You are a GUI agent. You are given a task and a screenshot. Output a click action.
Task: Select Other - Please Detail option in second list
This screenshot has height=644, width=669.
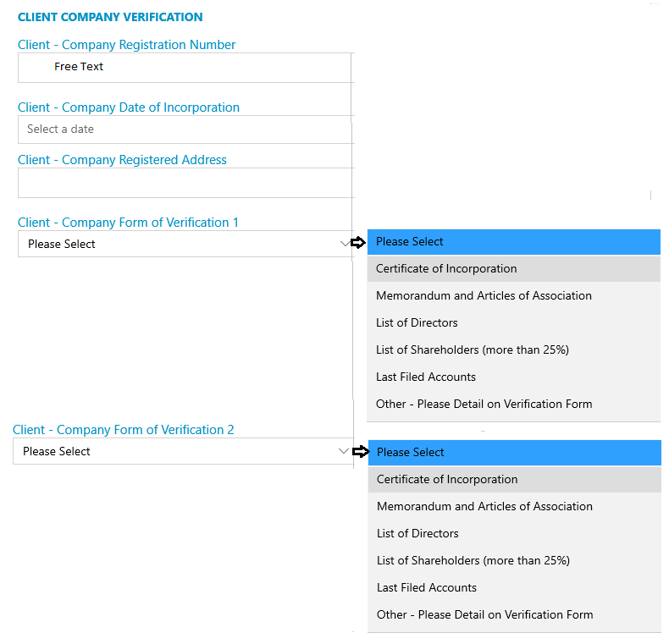click(x=515, y=614)
